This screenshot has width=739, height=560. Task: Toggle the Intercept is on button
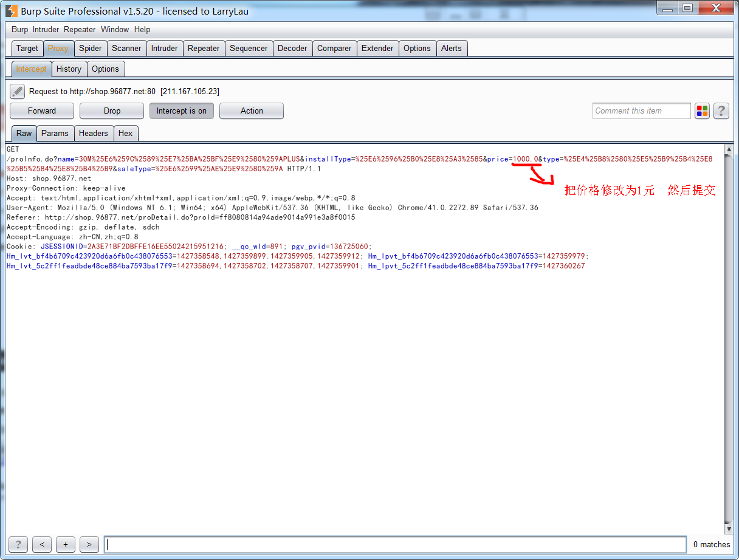coord(181,111)
